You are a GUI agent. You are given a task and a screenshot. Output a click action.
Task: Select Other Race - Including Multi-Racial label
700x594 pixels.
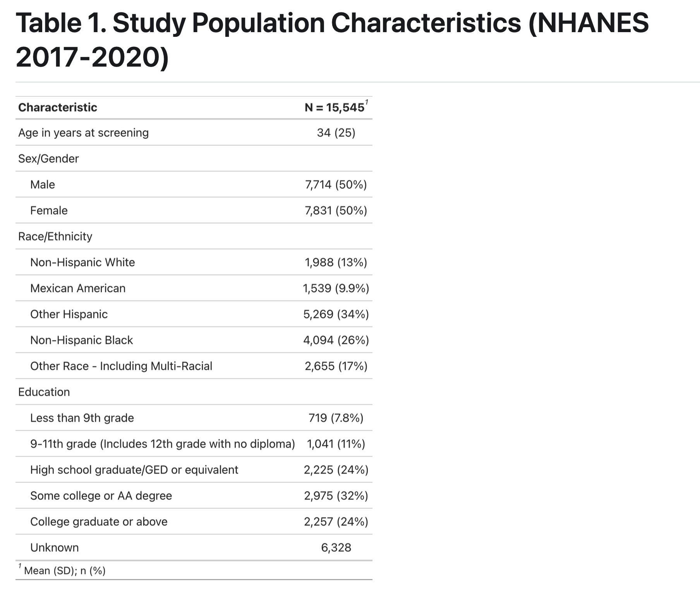click(121, 366)
